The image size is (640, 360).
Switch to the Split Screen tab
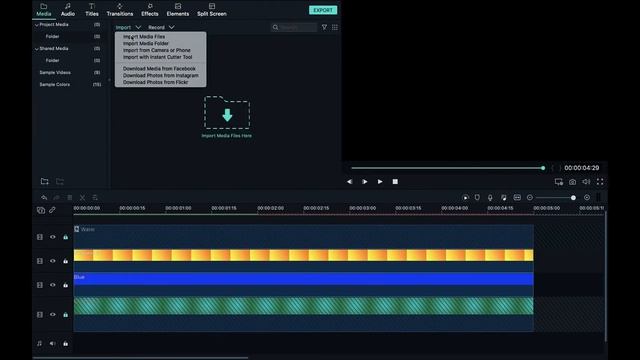[x=212, y=10]
